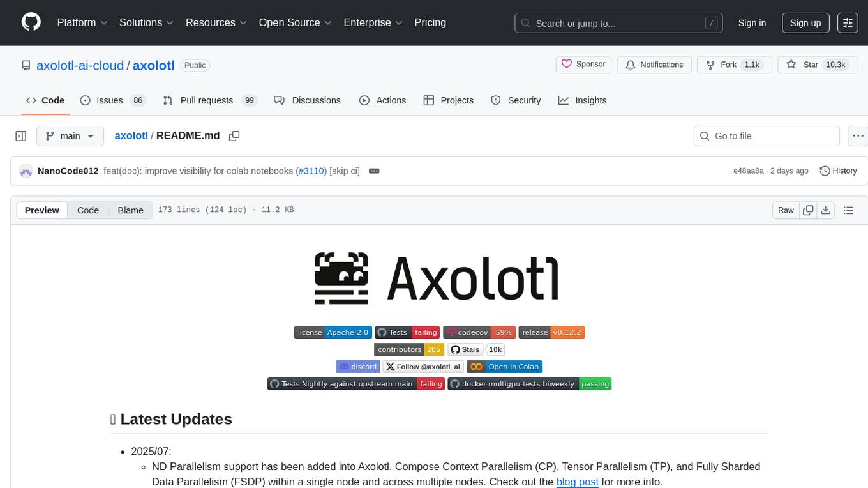Join via the discord badge
Viewport: 868px width, 488px height.
point(358,367)
